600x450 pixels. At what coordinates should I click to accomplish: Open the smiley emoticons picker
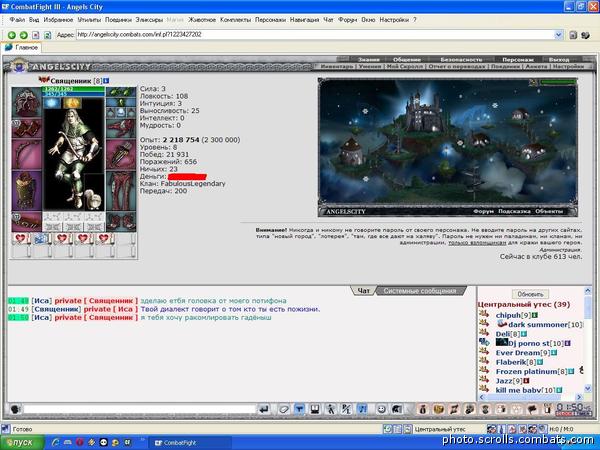point(382,409)
